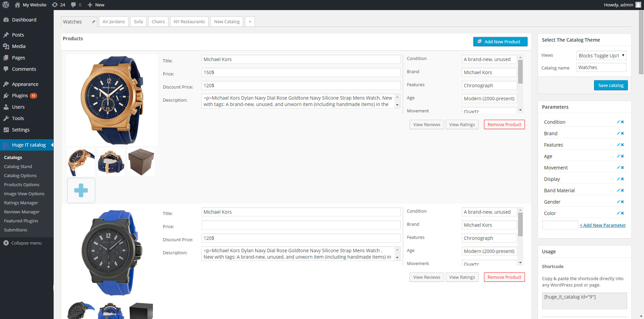644x319 pixels.
Task: Open the NY Restaurants catalog tab
Action: click(190, 22)
